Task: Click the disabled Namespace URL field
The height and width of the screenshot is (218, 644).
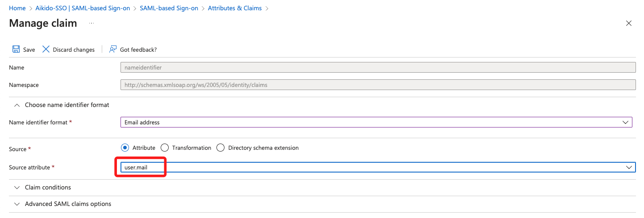Action: 378,85
